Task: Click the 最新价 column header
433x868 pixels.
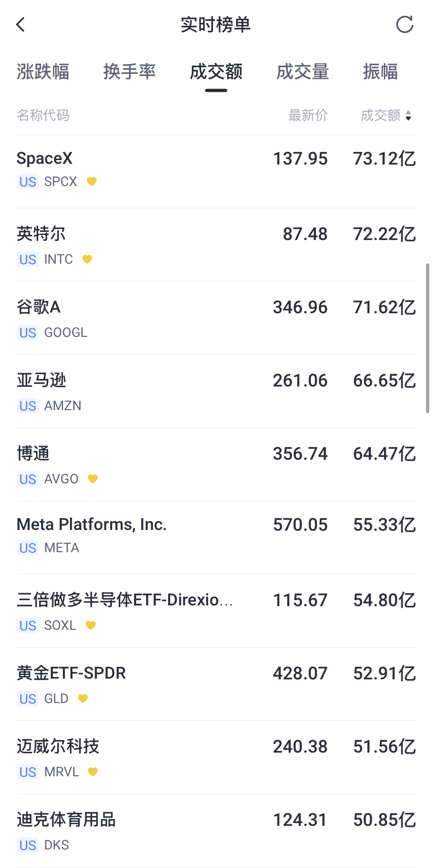Action: 308,115
